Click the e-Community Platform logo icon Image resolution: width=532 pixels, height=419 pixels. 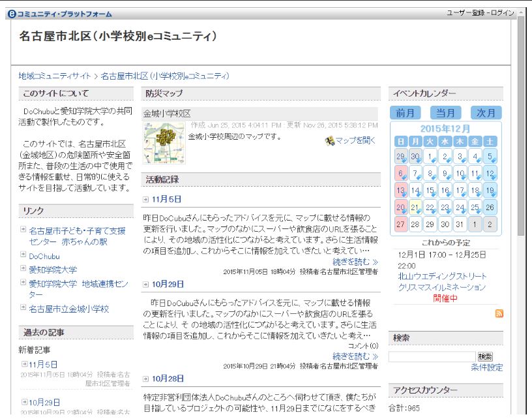pyautogui.click(x=12, y=14)
